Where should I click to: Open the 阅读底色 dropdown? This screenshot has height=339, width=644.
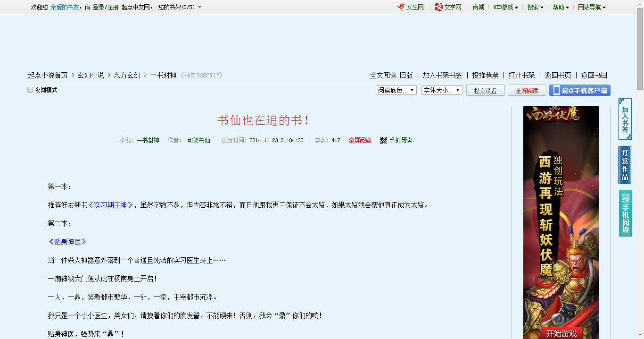click(396, 90)
